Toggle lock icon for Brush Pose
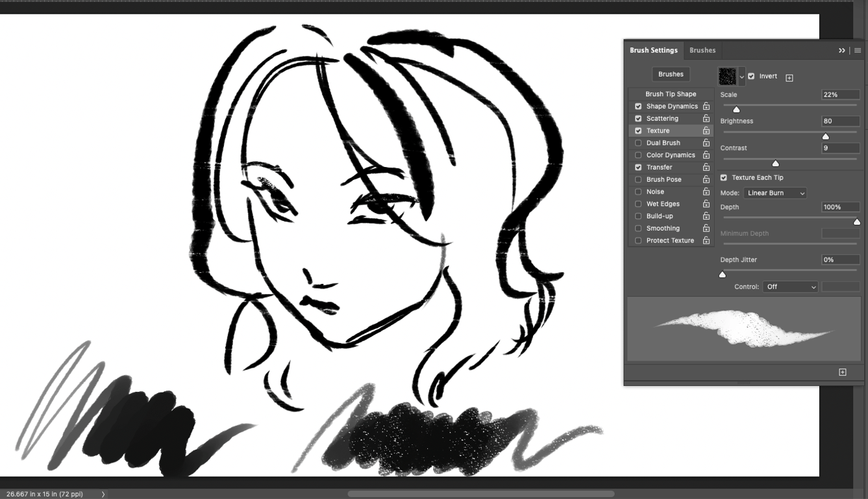 (706, 179)
